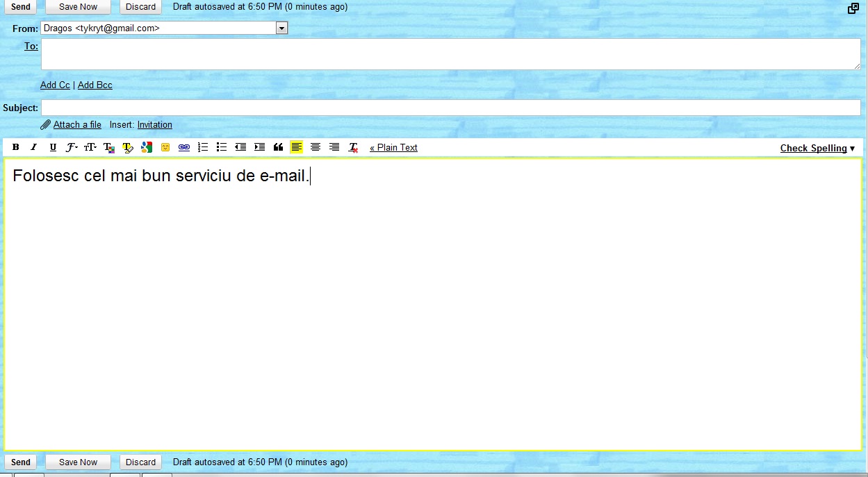Toggle italic formatting
This screenshot has height=477, width=868.
33,147
